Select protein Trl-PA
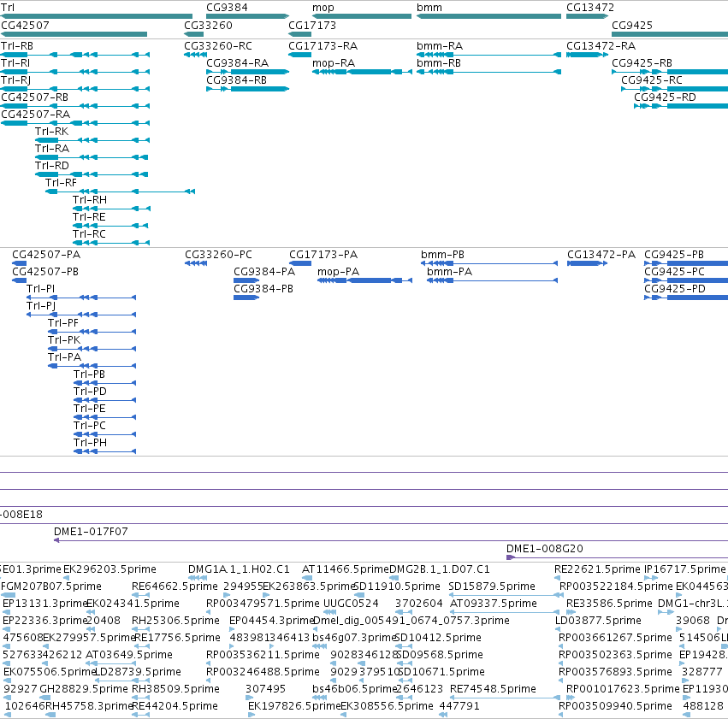 [92, 366]
